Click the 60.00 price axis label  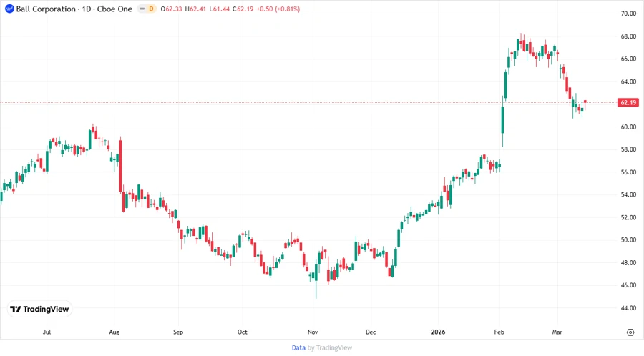(x=628, y=127)
